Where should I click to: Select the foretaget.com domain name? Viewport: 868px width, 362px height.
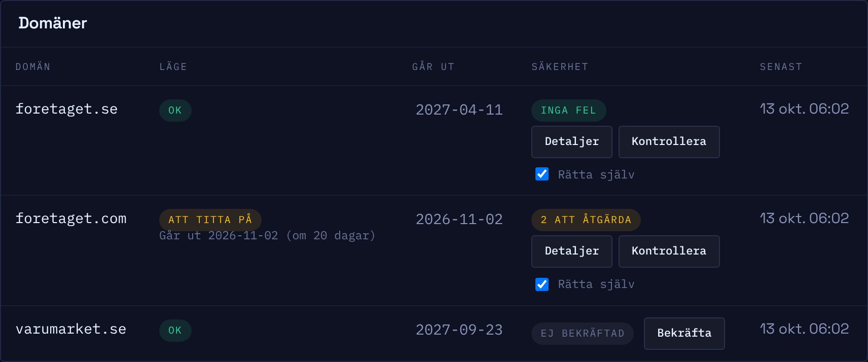(71, 219)
